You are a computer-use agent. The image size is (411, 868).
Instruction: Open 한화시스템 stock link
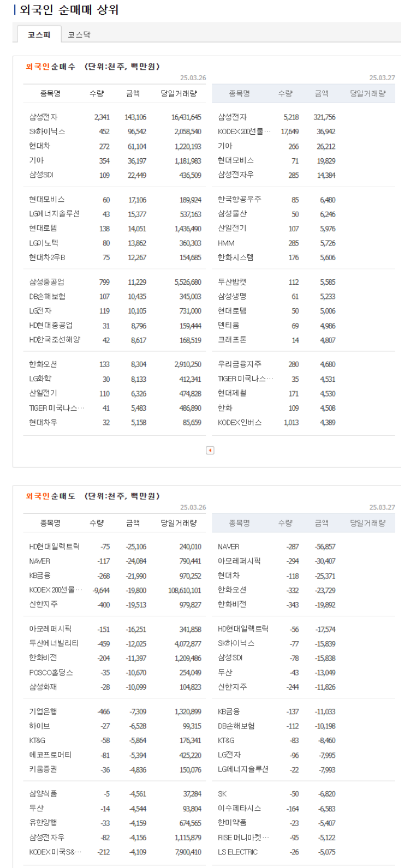point(235,257)
